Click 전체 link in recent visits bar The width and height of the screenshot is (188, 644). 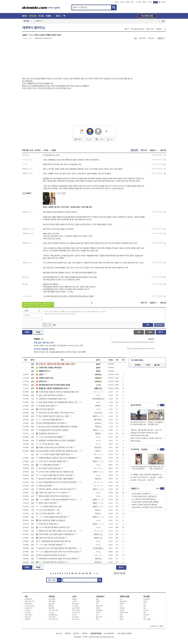(x=163, y=21)
